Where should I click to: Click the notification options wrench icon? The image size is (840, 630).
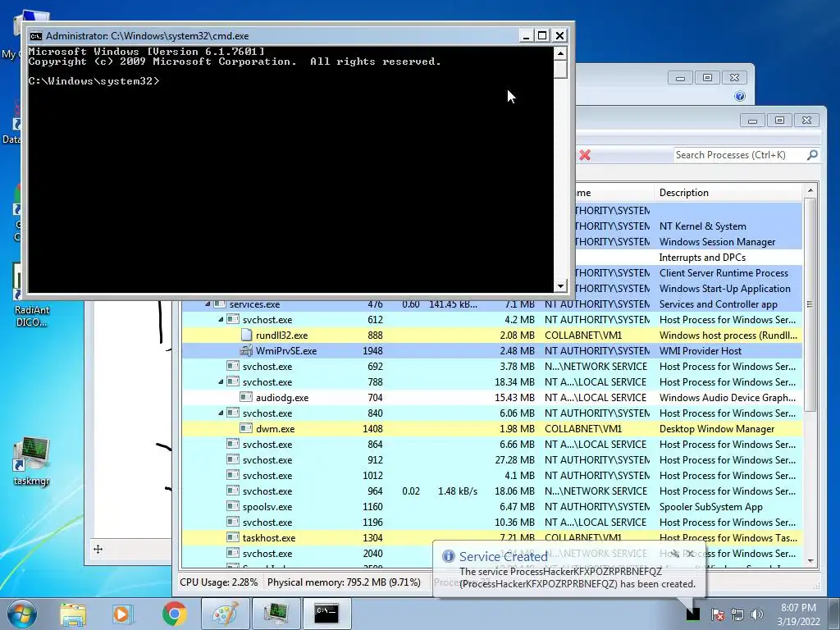coord(675,554)
